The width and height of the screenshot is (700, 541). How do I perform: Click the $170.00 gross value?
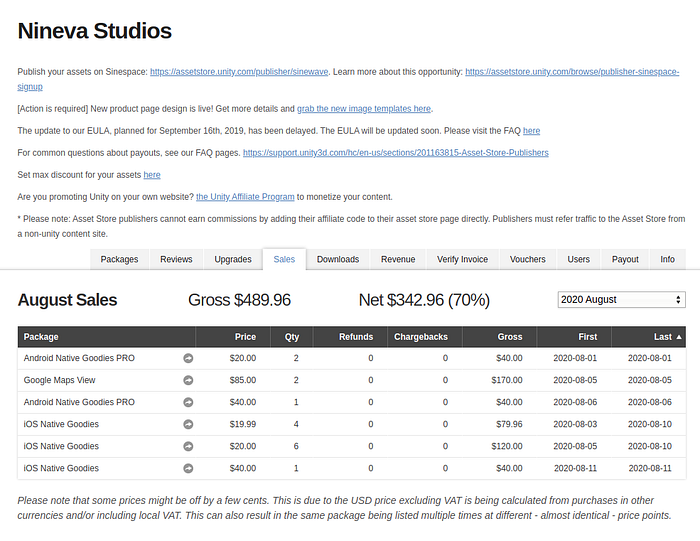pyautogui.click(x=507, y=380)
